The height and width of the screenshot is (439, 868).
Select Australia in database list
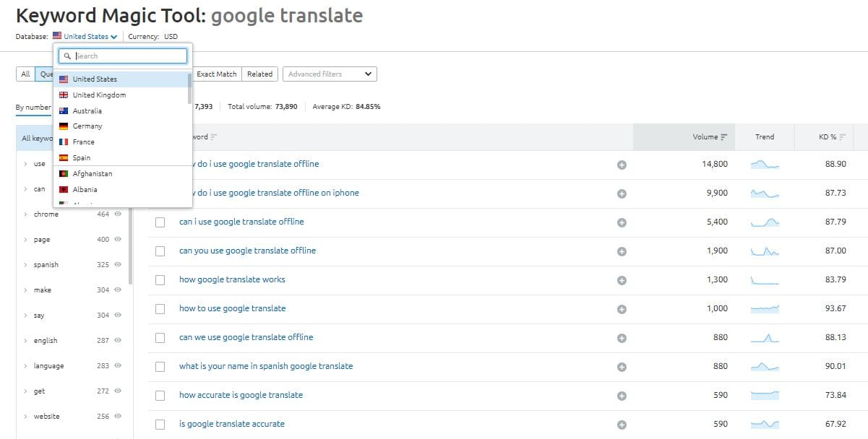tap(121, 110)
